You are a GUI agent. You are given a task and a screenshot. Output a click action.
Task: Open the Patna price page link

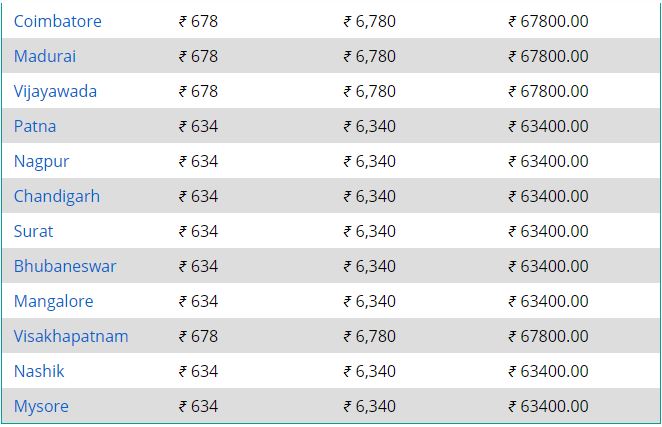35,126
